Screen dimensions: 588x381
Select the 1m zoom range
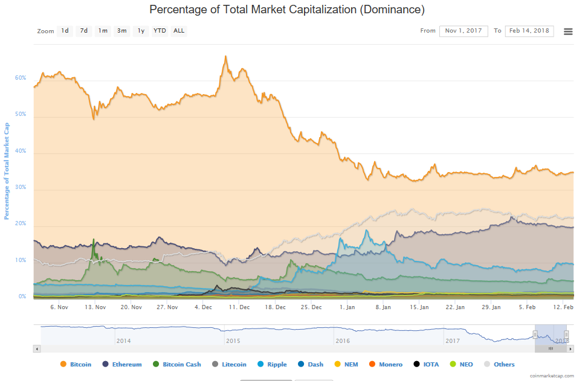coord(103,31)
